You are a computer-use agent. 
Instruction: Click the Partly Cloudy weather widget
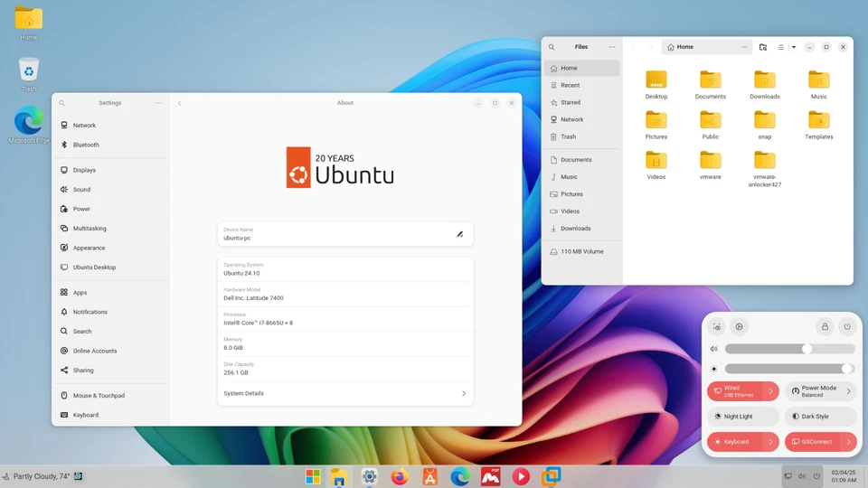coord(42,476)
